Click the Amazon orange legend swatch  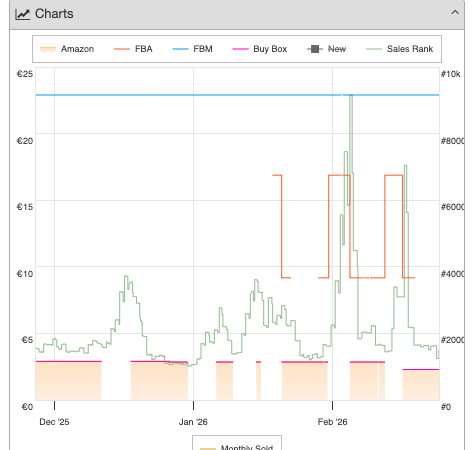pyautogui.click(x=48, y=49)
